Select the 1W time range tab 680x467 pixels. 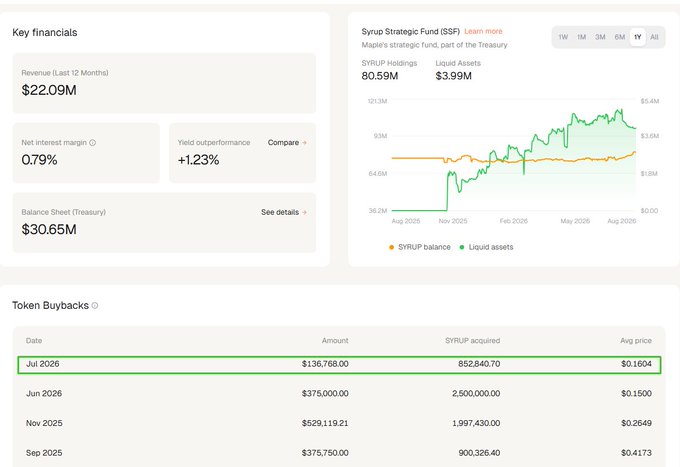point(563,37)
